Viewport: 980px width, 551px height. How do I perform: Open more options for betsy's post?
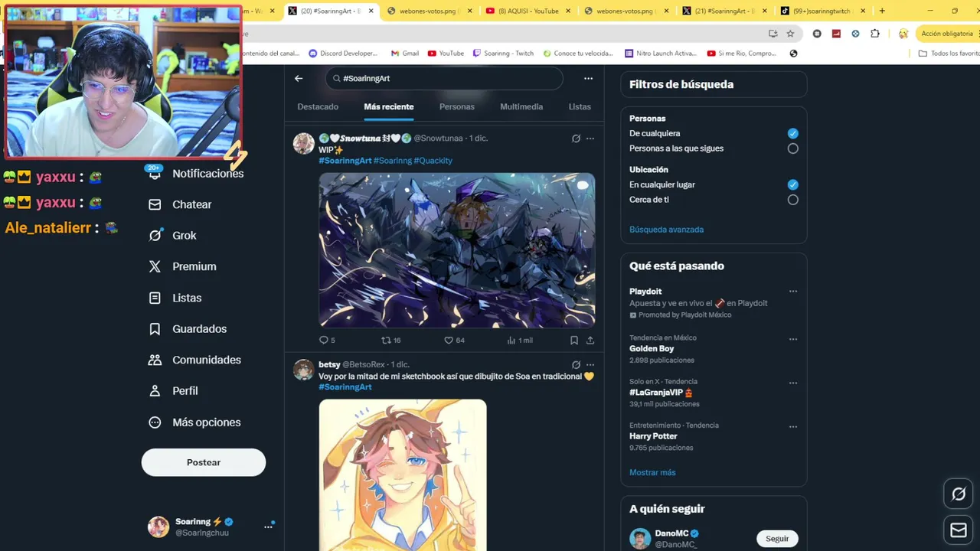tap(590, 365)
